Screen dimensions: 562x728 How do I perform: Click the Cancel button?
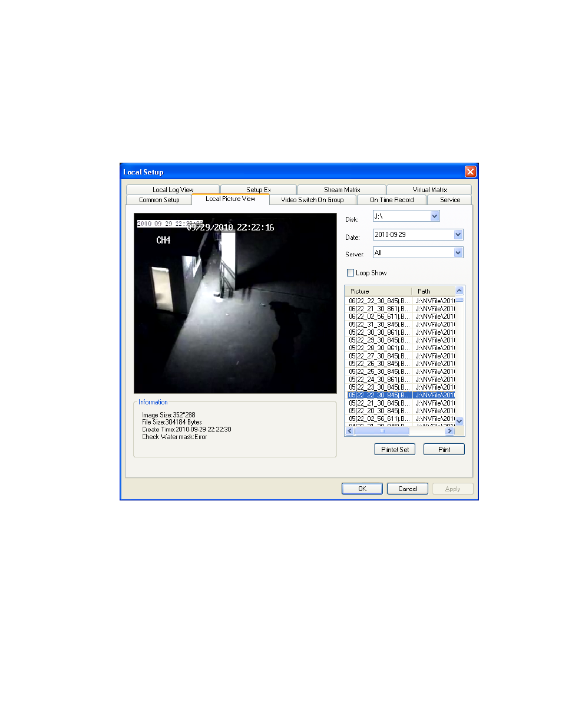point(408,489)
